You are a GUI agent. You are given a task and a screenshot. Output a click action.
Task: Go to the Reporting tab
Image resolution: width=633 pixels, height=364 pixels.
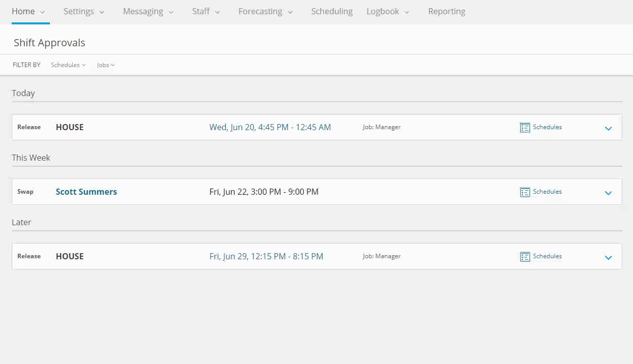tap(447, 11)
